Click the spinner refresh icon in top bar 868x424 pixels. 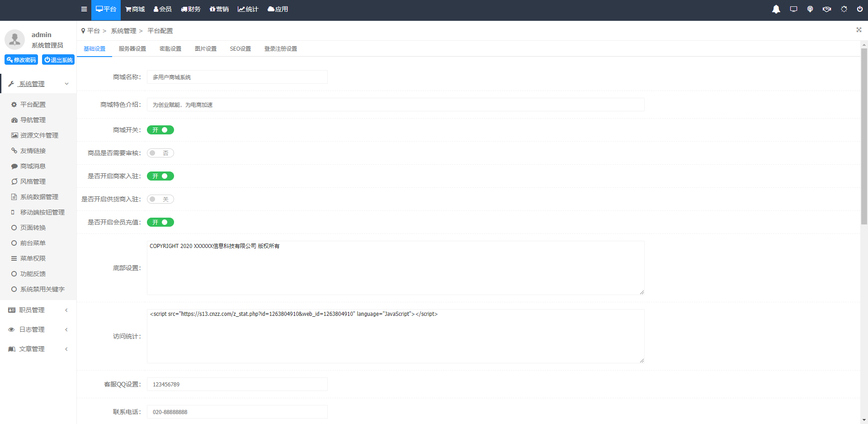844,9
